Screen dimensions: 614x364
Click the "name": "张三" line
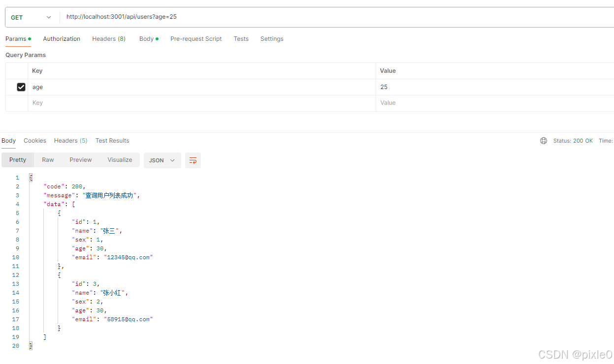[97, 231]
